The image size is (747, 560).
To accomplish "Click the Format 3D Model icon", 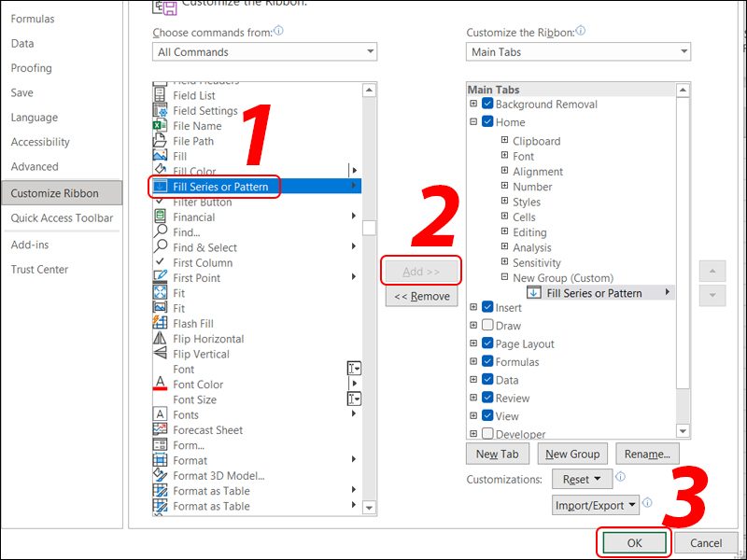I will coord(160,476).
